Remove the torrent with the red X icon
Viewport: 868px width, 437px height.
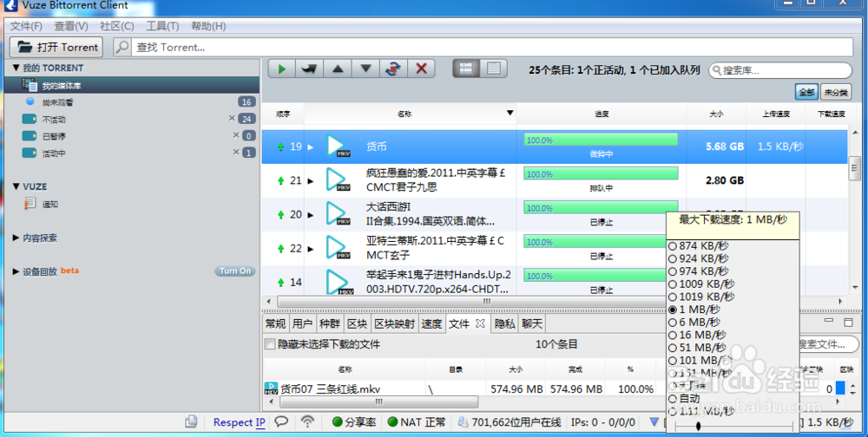(x=421, y=68)
